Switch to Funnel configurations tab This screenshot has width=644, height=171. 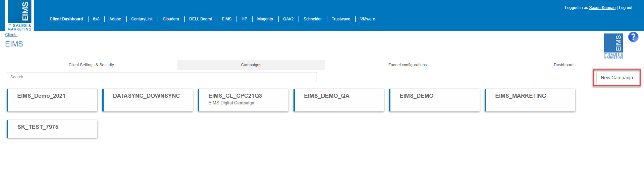(x=408, y=65)
